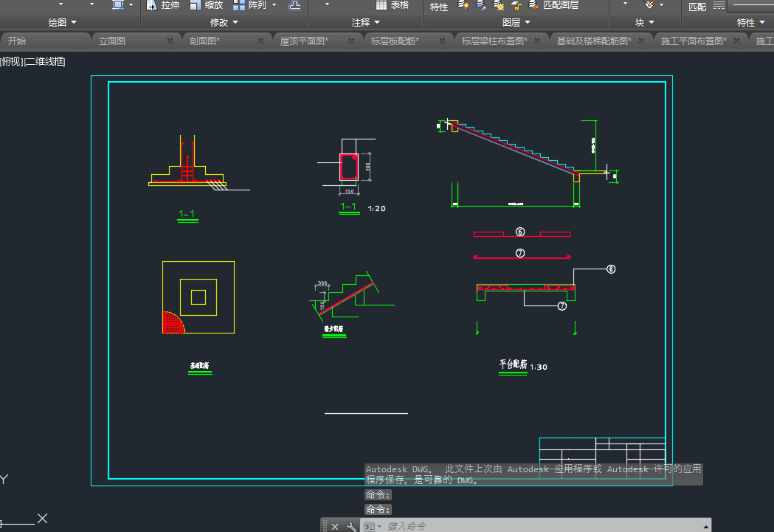
Task: Open the 开始 start tab
Action: (16, 41)
